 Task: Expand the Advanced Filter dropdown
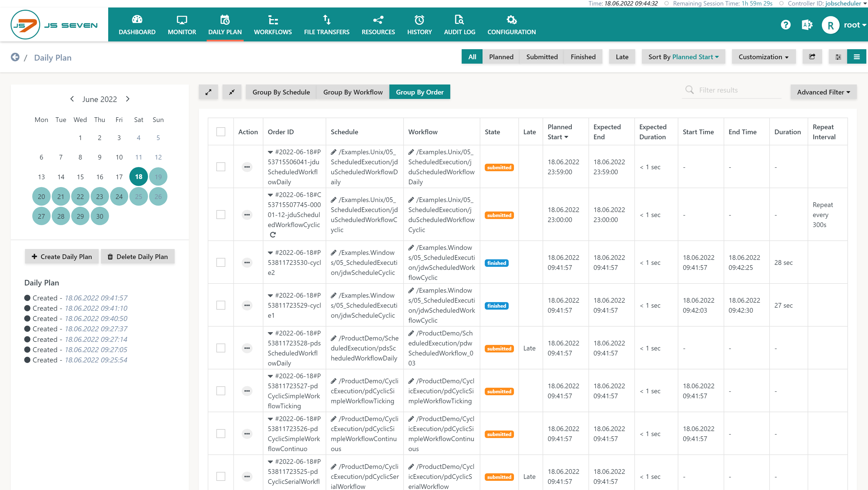[x=823, y=92]
